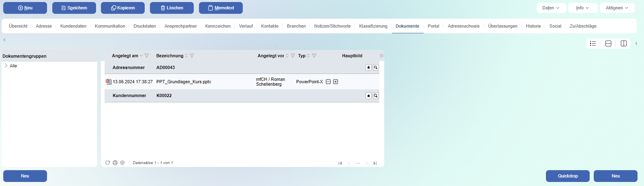
Task: Switch to list view layout
Action: tap(593, 43)
